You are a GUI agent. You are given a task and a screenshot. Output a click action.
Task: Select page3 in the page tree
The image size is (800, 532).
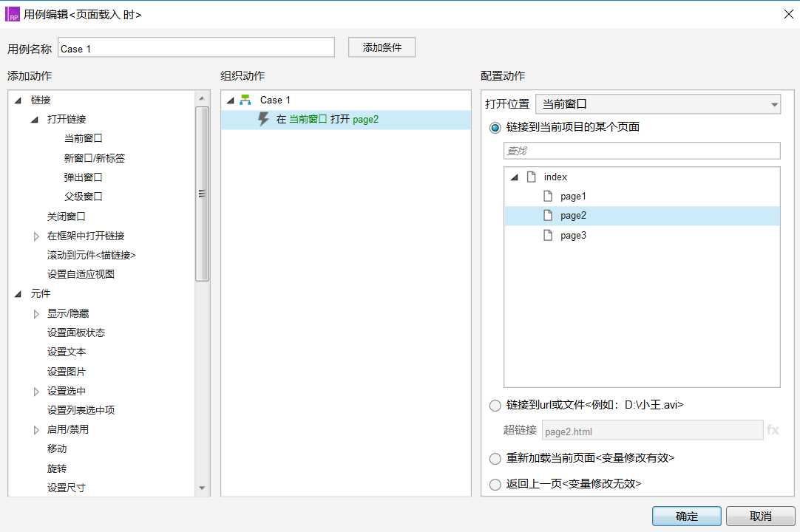tap(573, 236)
